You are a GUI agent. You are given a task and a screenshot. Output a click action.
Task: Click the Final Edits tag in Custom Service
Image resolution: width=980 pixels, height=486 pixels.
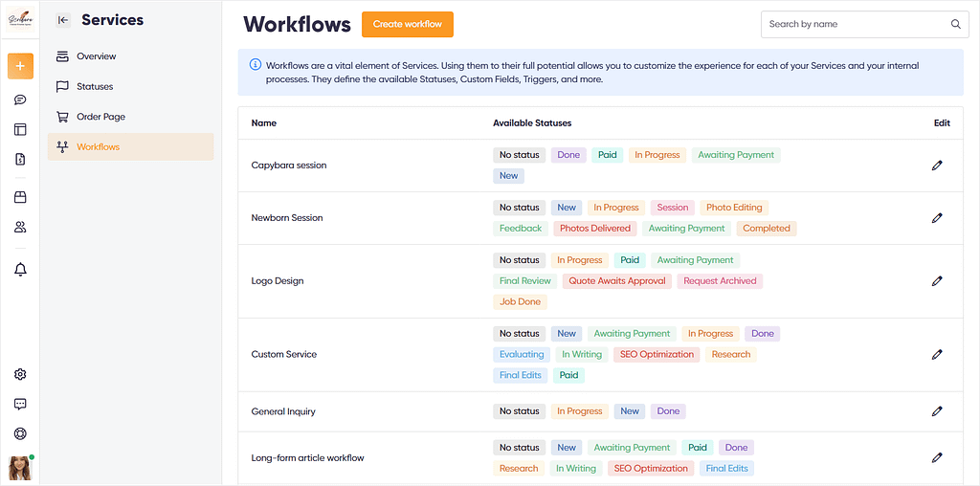[520, 375]
